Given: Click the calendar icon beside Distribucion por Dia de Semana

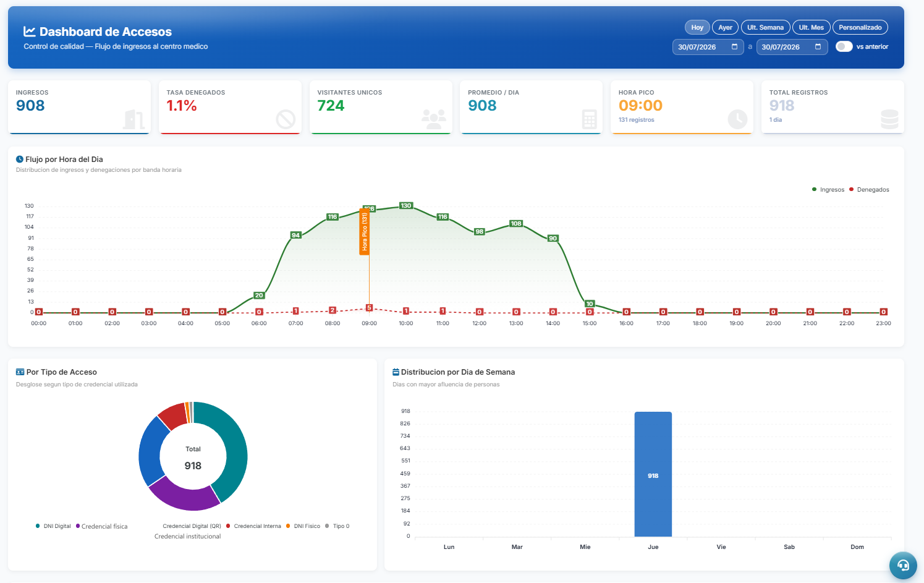Looking at the screenshot, I should pyautogui.click(x=396, y=372).
